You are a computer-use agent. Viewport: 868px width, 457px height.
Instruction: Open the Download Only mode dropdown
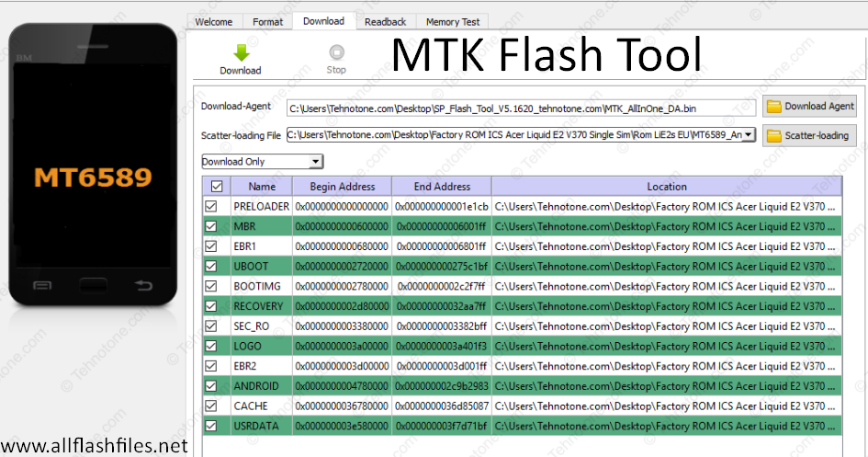pyautogui.click(x=263, y=162)
